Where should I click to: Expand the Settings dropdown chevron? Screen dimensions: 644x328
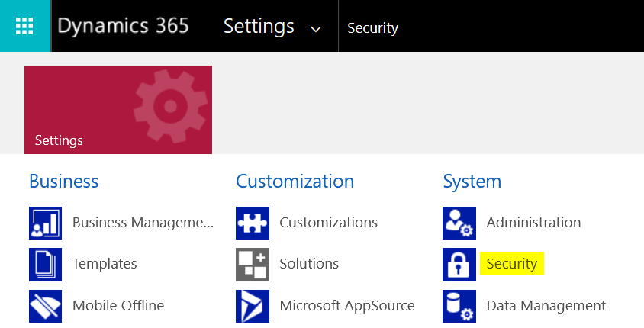[x=315, y=29]
